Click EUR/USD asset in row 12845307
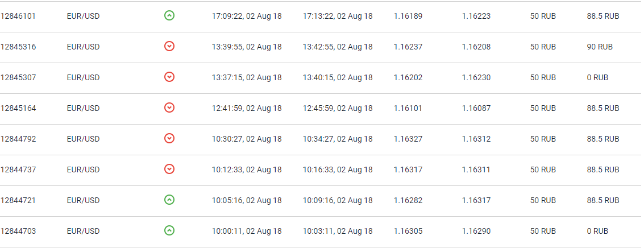Viewport: 644px width, 248px height. coord(84,78)
